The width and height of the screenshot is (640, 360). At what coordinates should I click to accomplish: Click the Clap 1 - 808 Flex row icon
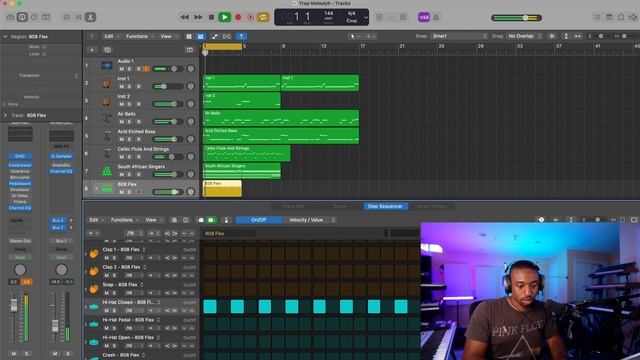click(94, 253)
